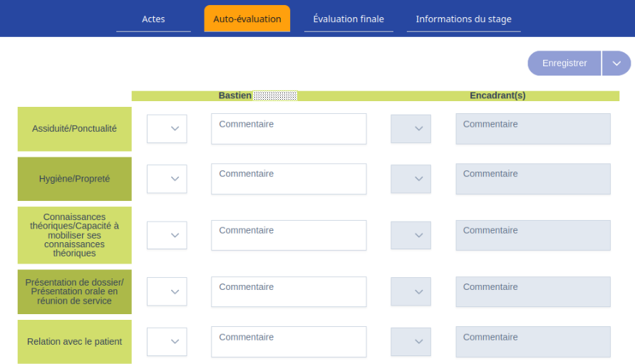Image resolution: width=635 pixels, height=364 pixels.
Task: Focus Bastien's Connaissances théoriques comment box
Action: [x=289, y=235]
